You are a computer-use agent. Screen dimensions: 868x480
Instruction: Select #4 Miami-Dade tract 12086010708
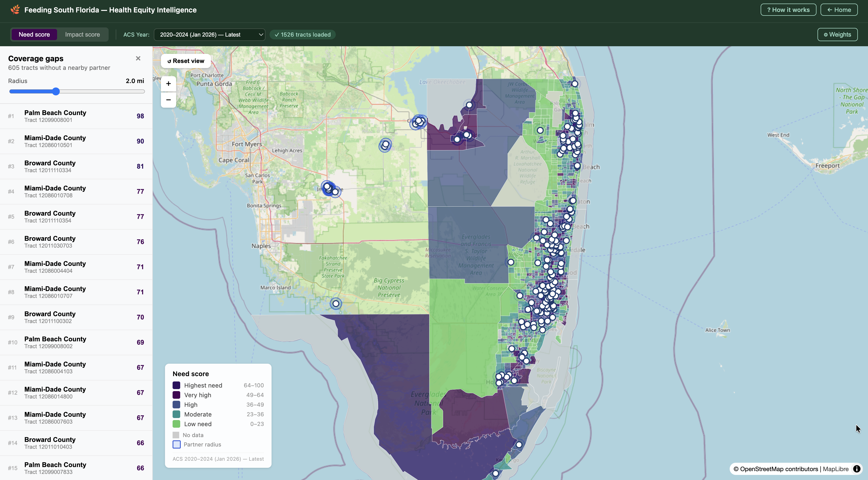76,191
